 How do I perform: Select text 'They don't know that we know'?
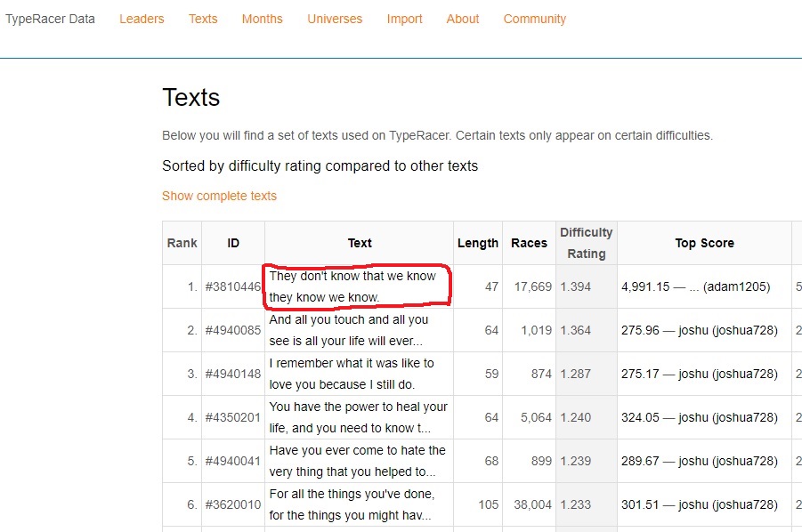tap(352, 276)
